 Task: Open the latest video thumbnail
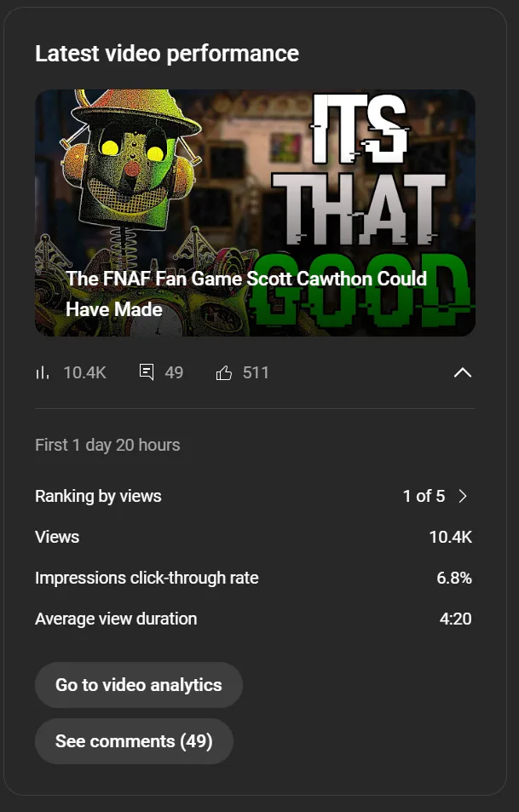pyautogui.click(x=255, y=213)
